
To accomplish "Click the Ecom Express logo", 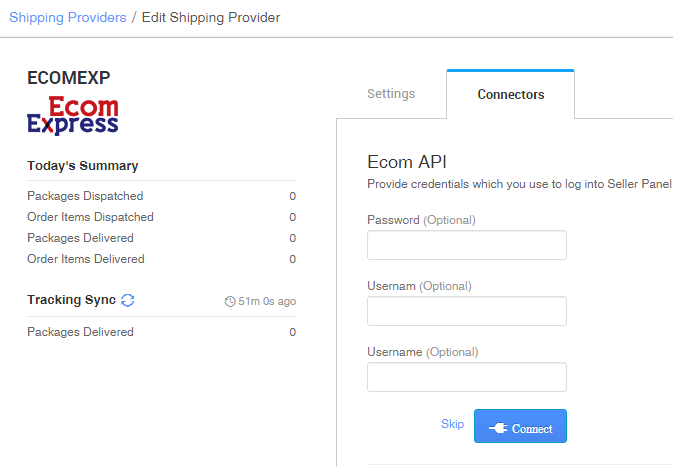I will (x=73, y=116).
